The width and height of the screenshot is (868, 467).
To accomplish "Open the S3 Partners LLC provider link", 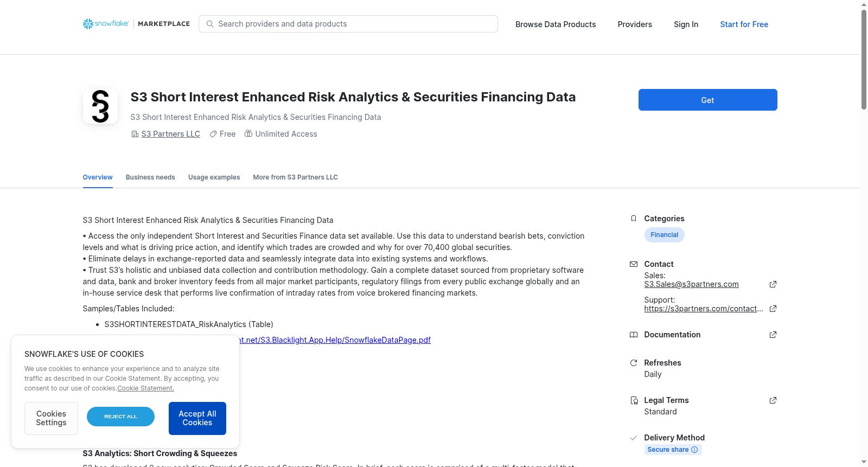I will click(171, 134).
